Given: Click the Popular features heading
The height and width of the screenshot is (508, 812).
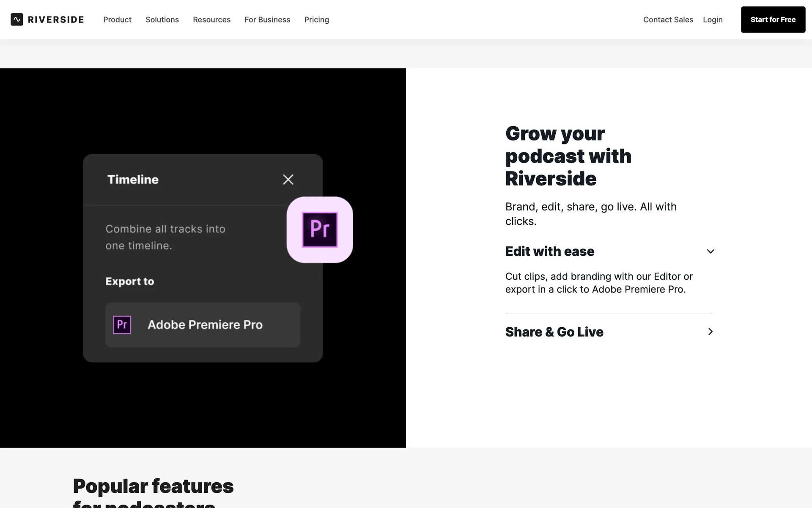Looking at the screenshot, I should click(x=153, y=486).
